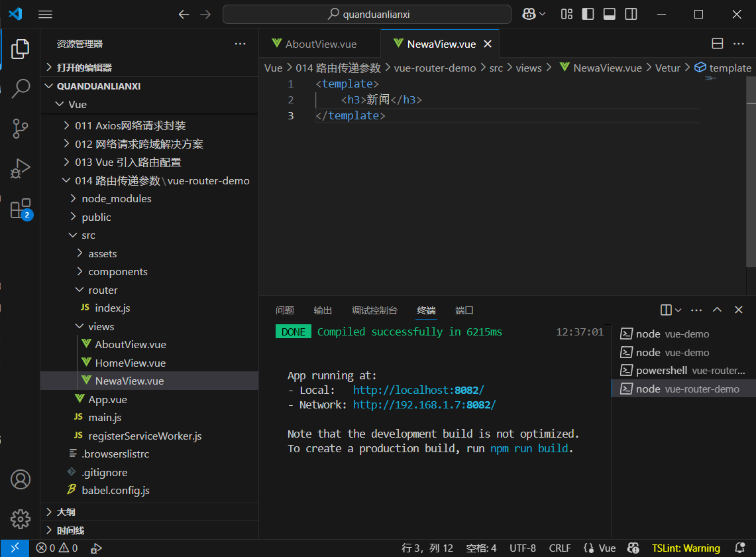The height and width of the screenshot is (557, 756).
Task: Expand the components folder
Action: (150, 272)
